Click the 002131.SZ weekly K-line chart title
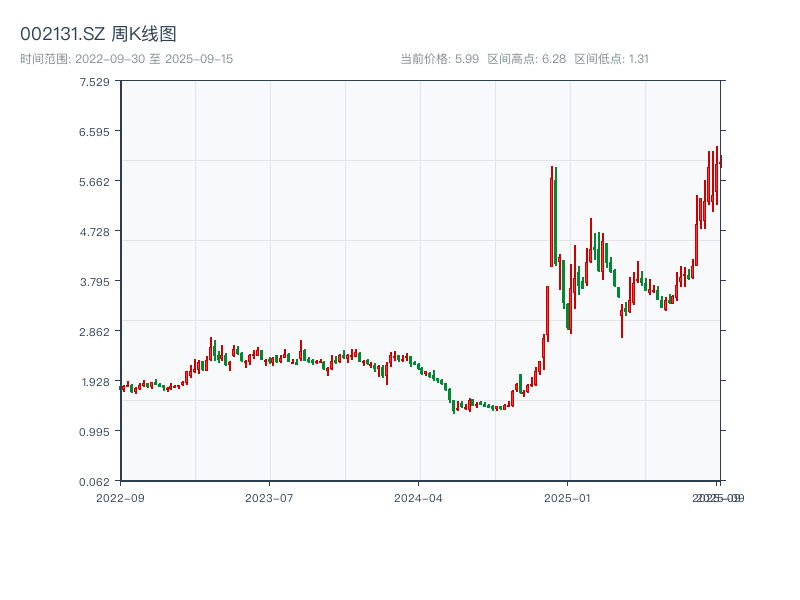This screenshot has width=800, height=600. click(99, 34)
